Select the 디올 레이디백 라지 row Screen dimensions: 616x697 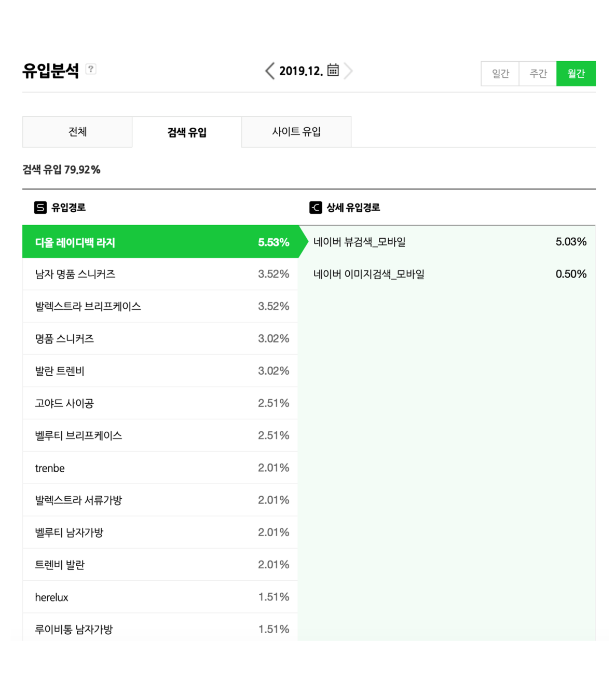[x=161, y=242]
